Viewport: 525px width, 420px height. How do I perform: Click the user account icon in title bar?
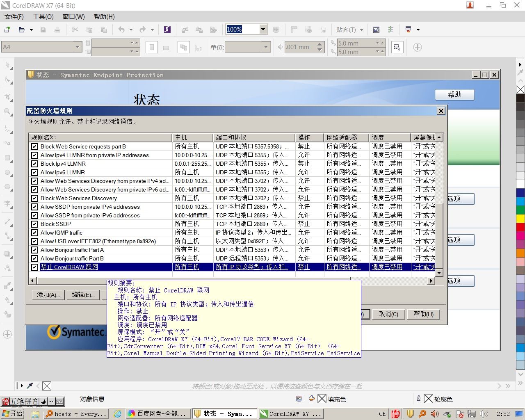coord(470,5)
